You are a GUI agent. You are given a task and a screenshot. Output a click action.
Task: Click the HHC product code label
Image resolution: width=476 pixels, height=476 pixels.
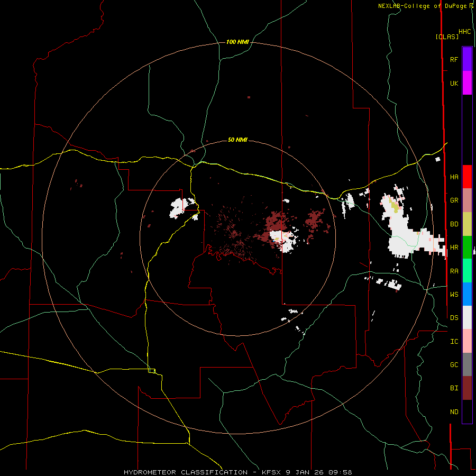coord(464,32)
